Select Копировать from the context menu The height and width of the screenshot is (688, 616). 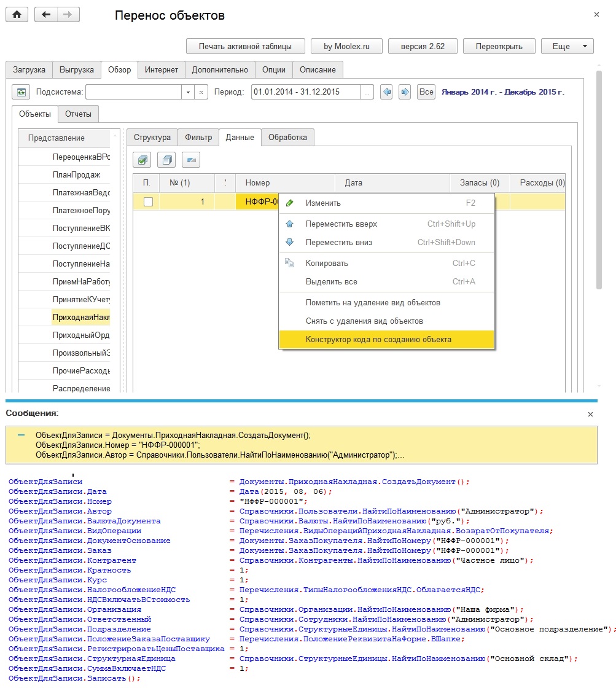click(386, 264)
